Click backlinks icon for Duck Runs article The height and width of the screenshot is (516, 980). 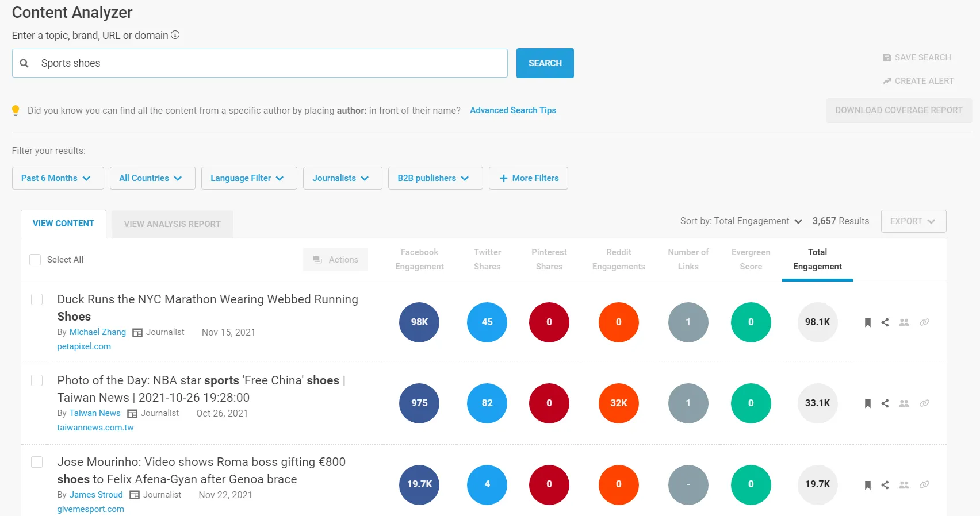point(924,322)
